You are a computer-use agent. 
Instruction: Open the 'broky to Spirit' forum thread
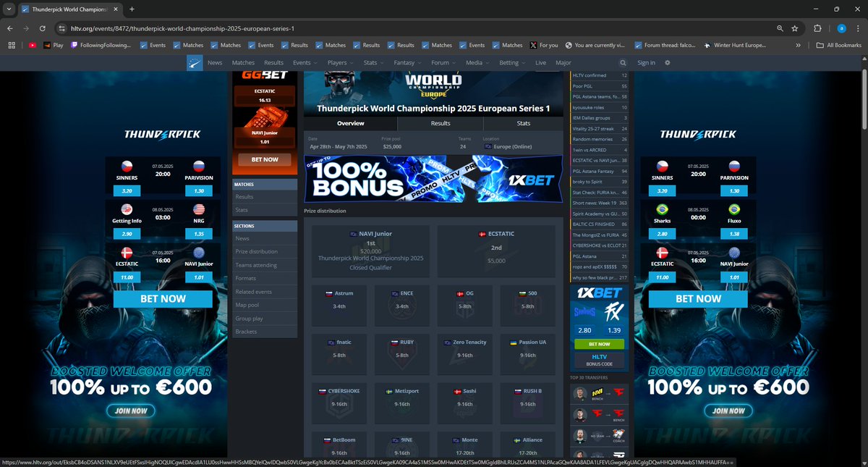click(x=600, y=182)
